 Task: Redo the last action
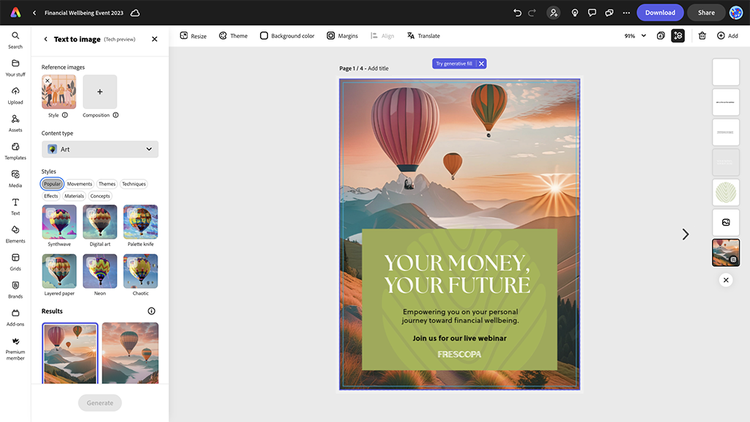coord(532,13)
